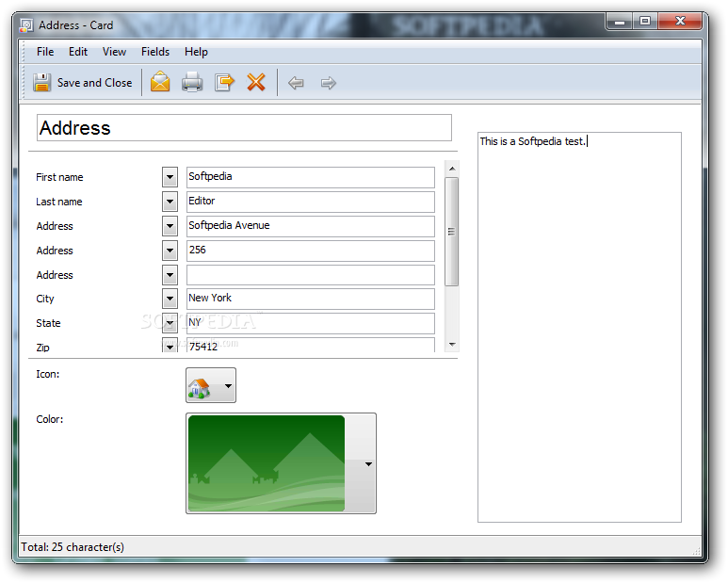The height and width of the screenshot is (583, 728).
Task: Click the State label
Action: tap(48, 323)
